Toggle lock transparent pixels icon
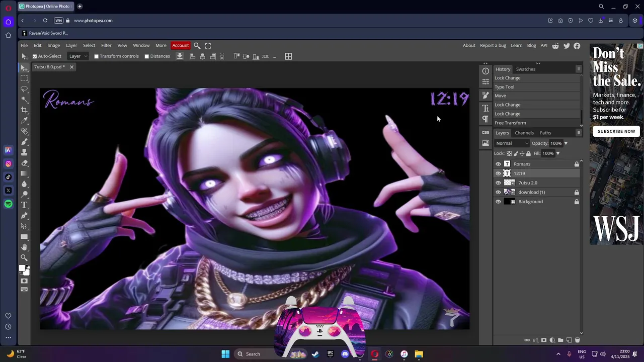The height and width of the screenshot is (362, 644). click(x=509, y=153)
